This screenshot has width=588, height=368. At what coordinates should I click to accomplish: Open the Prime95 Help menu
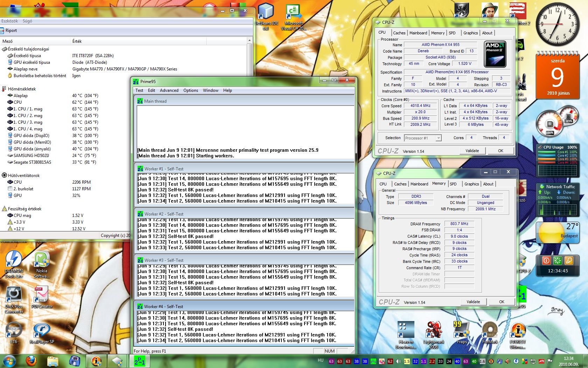(x=227, y=90)
